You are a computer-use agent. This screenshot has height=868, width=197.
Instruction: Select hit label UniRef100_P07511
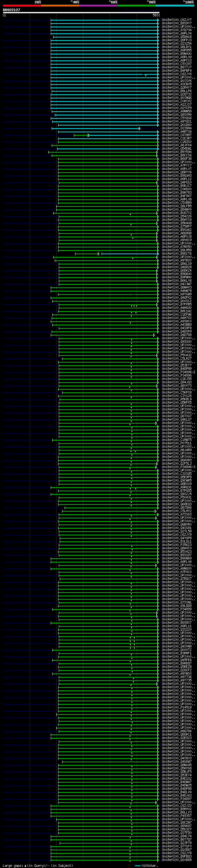177,443
